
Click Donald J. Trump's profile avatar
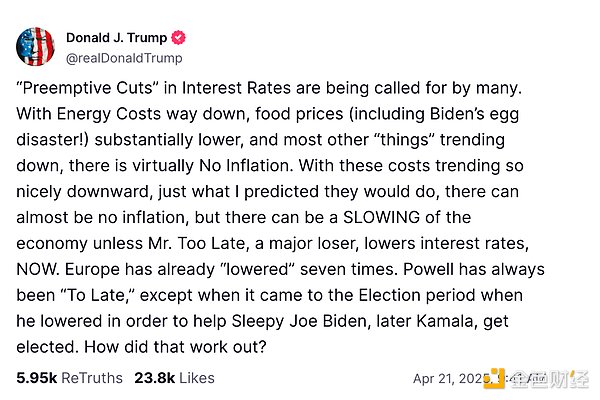[x=35, y=47]
